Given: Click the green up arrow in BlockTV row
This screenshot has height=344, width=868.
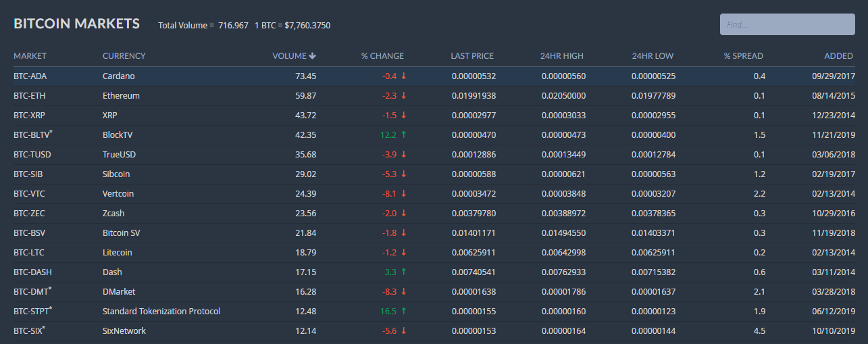Looking at the screenshot, I should click(404, 135).
